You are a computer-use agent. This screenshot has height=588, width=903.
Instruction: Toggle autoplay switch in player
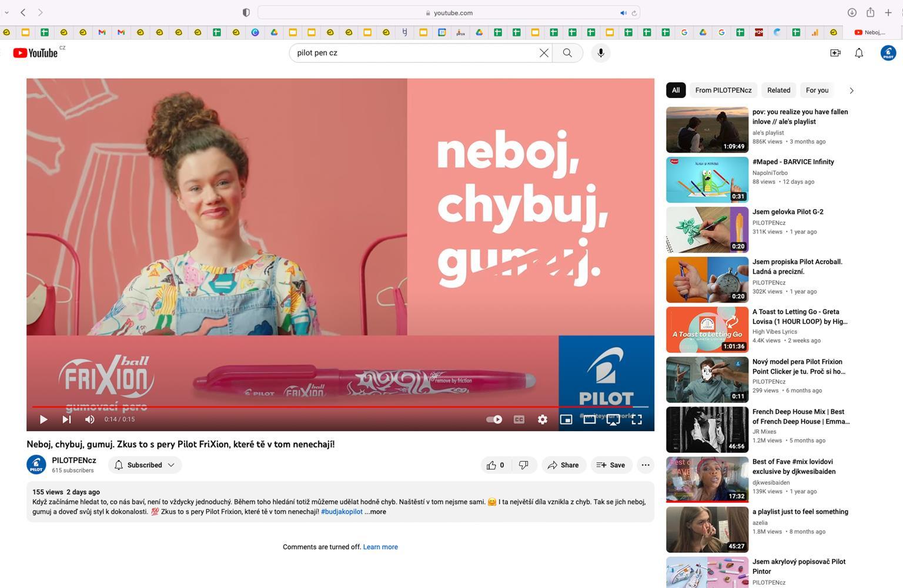click(x=494, y=419)
